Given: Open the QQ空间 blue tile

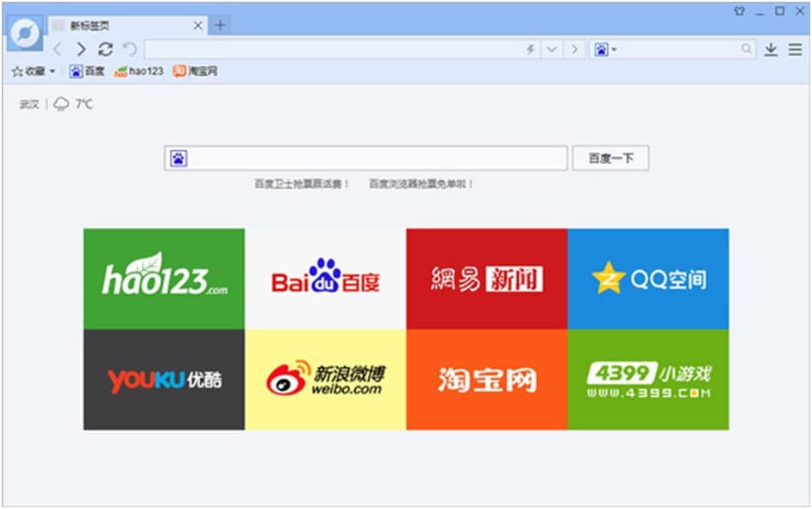Looking at the screenshot, I should click(x=648, y=279).
